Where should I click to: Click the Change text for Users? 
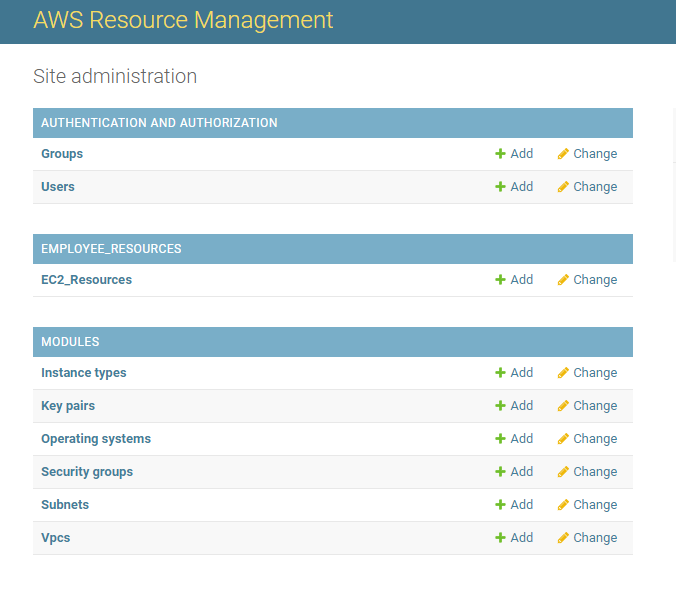tap(595, 187)
